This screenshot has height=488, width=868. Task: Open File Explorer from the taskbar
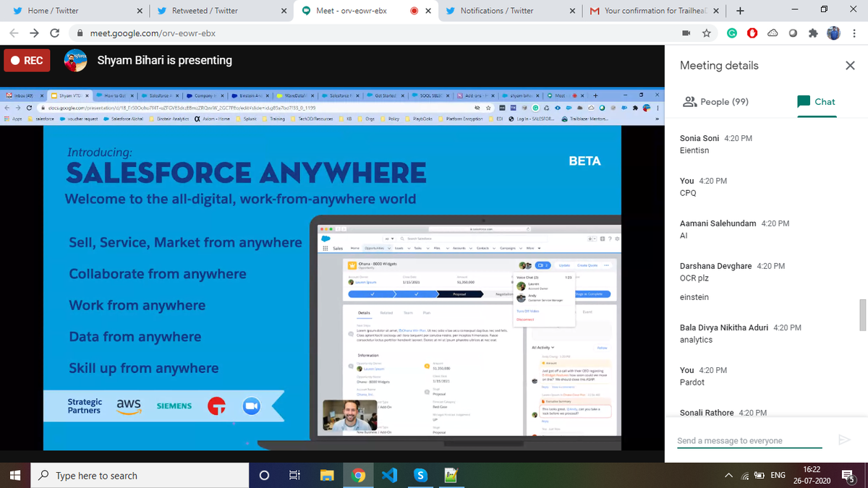(x=328, y=475)
